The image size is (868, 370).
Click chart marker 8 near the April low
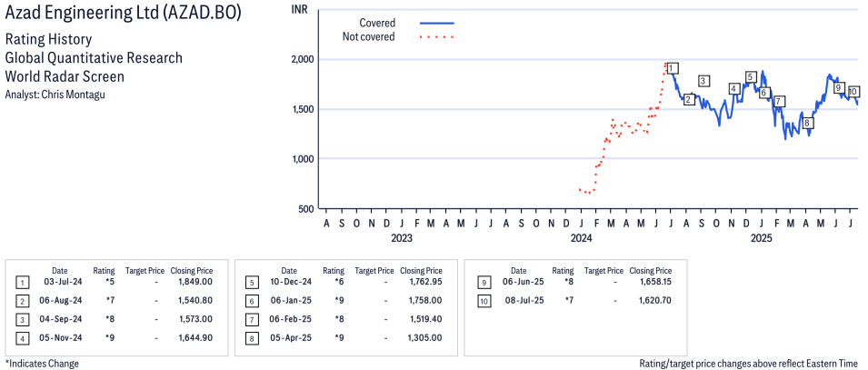[807, 123]
